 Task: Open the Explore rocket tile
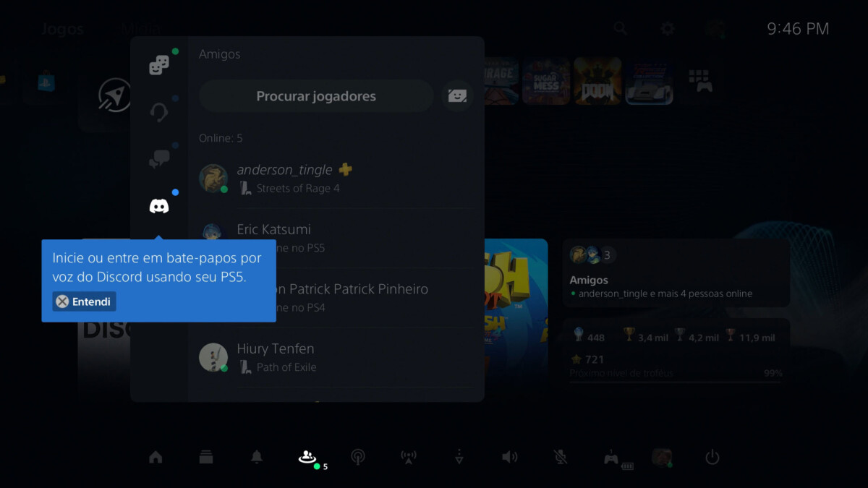[x=115, y=95]
